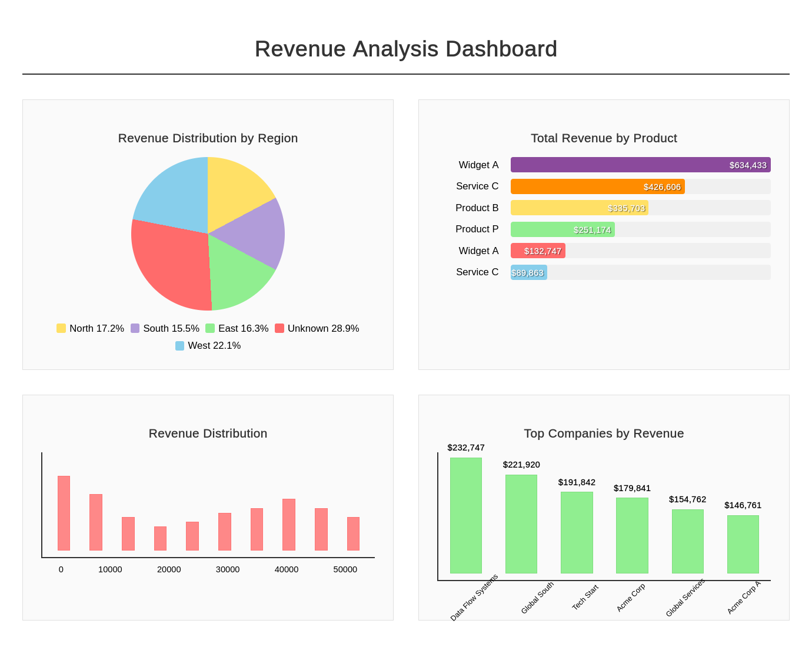The width and height of the screenshot is (812, 667).
Task: Click the Revenue Analysis Dashboard title
Action: 406,49
